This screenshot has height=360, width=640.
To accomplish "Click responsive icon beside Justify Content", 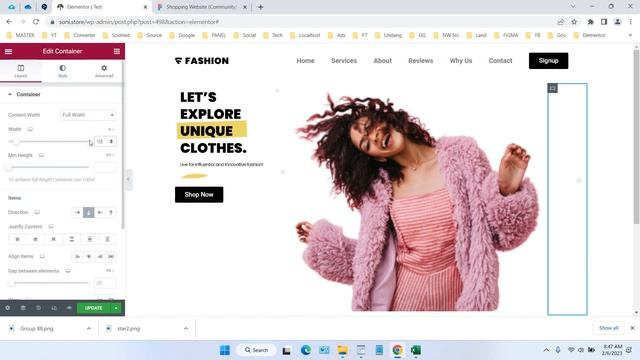I will (51, 227).
